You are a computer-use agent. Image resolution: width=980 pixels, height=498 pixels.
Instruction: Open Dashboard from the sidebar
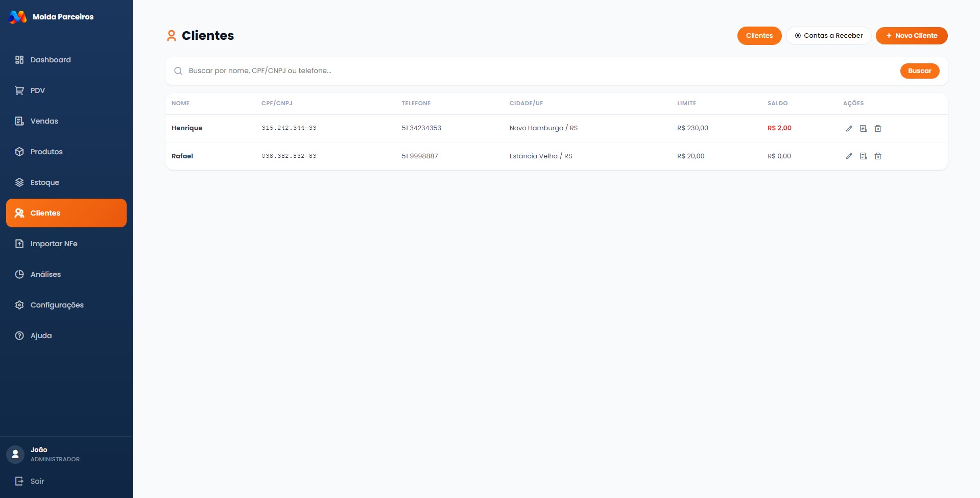click(x=51, y=60)
